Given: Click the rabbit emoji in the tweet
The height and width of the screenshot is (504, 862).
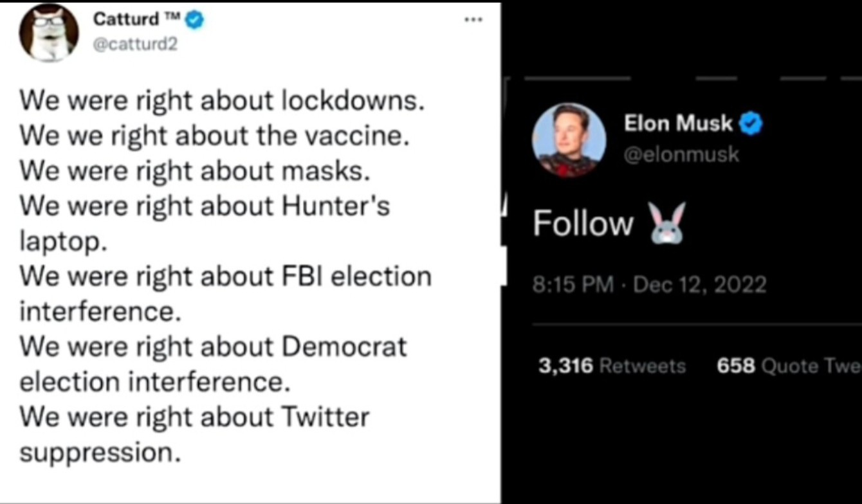Looking at the screenshot, I should click(667, 222).
